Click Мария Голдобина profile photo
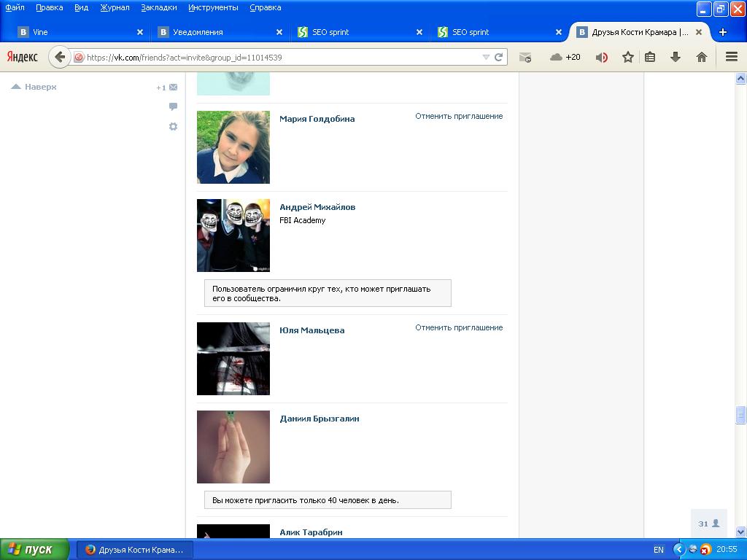This screenshot has width=747, height=560. (x=233, y=147)
